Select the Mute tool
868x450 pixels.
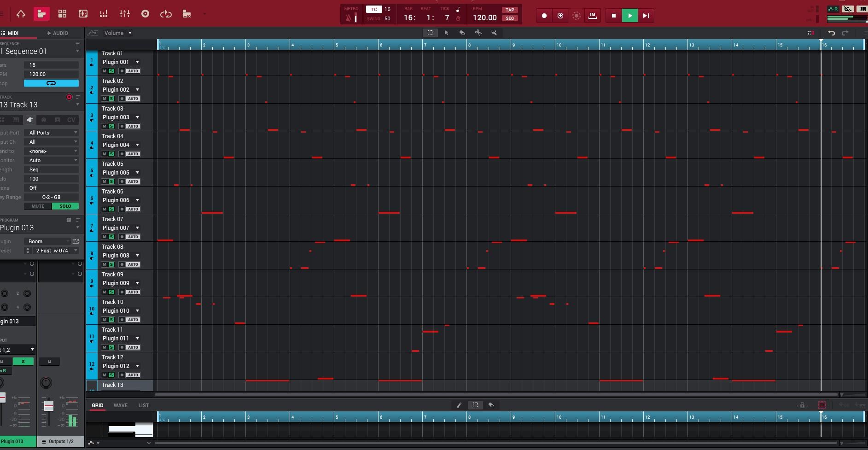pos(495,33)
